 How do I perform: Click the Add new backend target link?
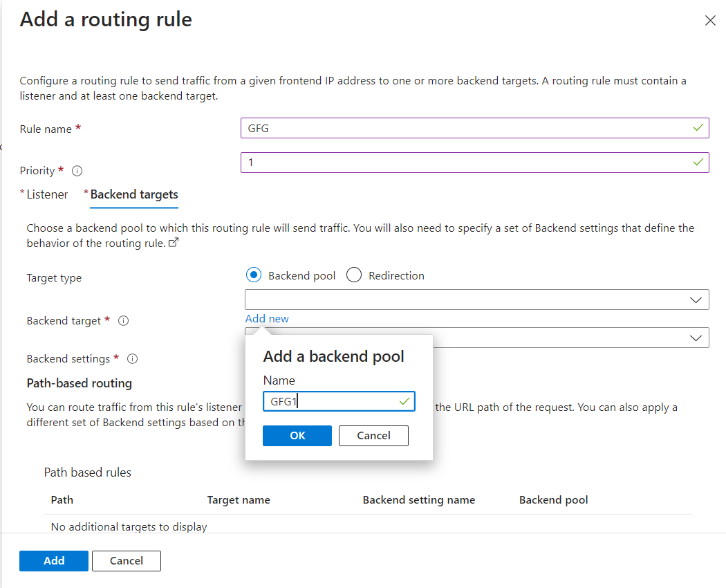click(x=267, y=319)
